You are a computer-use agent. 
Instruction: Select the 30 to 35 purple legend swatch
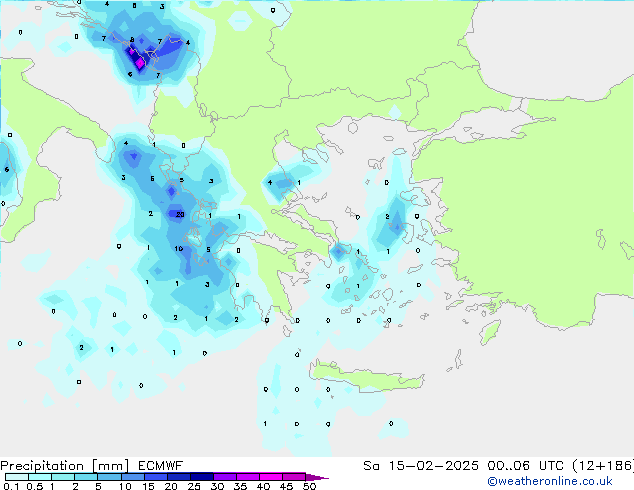pos(224,477)
